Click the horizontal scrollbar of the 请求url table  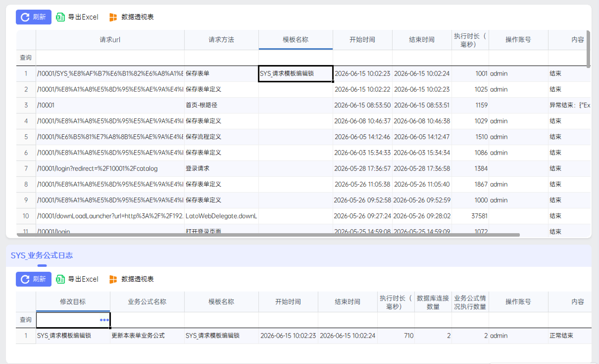pos(268,235)
